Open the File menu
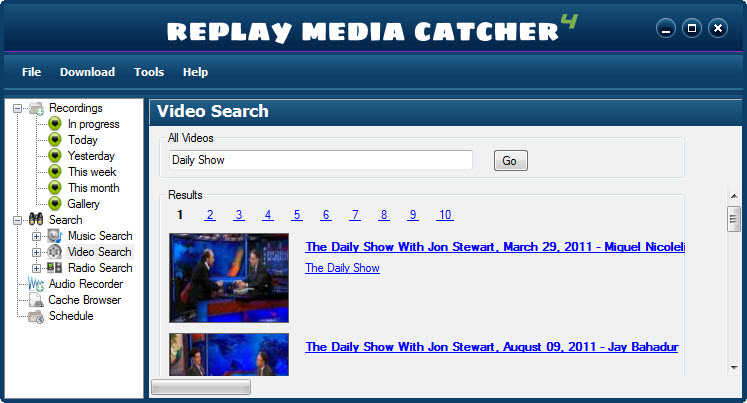Screen dimensions: 747x403 31,72
